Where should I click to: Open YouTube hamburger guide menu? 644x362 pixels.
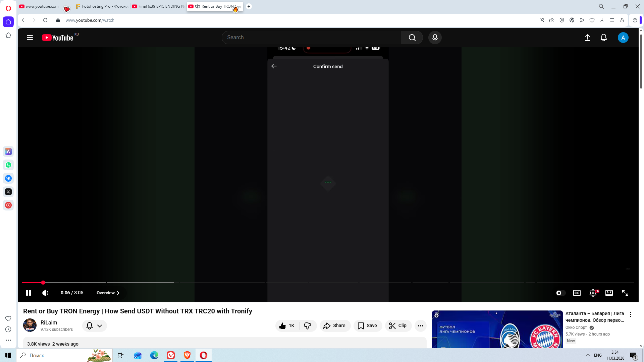pyautogui.click(x=30, y=38)
